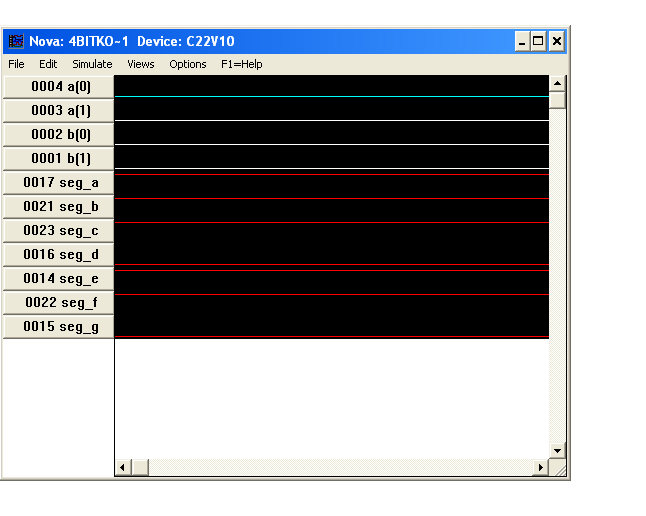Screen dimensions: 646x516
Task: Select the 0023 seg_c signal button
Action: [59, 231]
